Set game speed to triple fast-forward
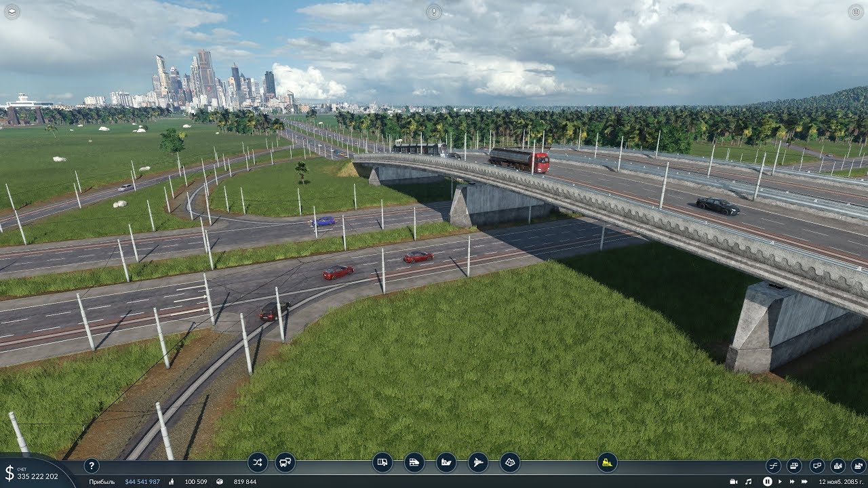This screenshot has height=488, width=868. 806,481
